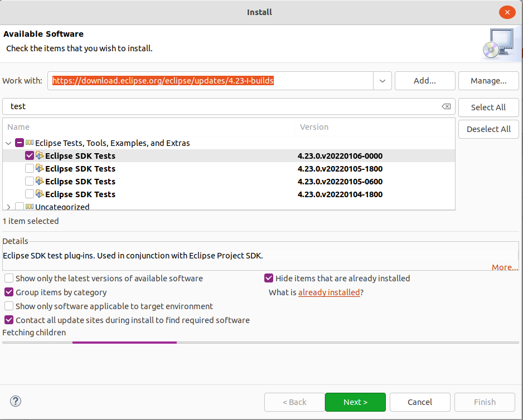Uncheck Contact all update sites option
523x420 pixels.
tap(9, 320)
